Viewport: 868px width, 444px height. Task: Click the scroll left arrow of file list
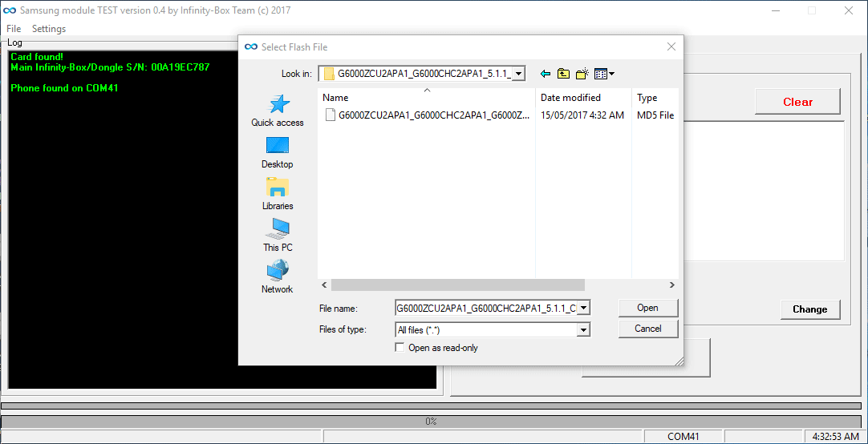[324, 285]
